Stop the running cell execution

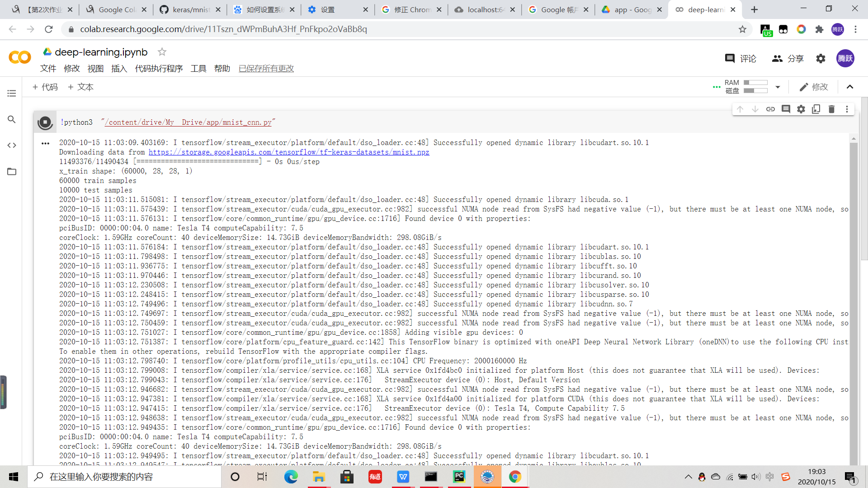pyautogui.click(x=45, y=122)
